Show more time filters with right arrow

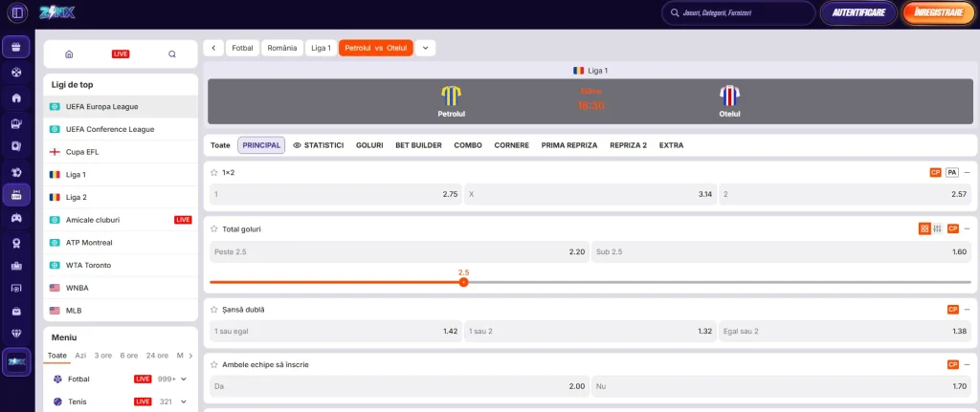coord(190,356)
